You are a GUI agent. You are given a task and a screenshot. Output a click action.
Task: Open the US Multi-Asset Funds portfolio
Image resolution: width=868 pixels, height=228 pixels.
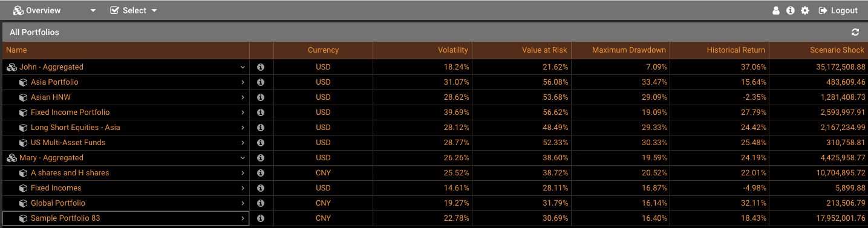68,143
